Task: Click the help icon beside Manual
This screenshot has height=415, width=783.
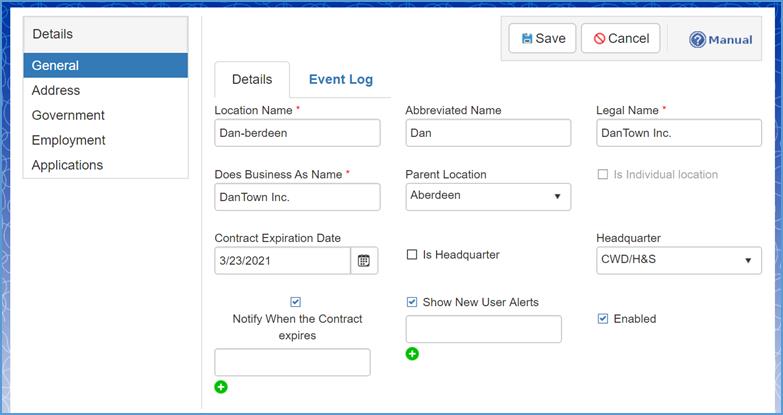Action: click(698, 40)
